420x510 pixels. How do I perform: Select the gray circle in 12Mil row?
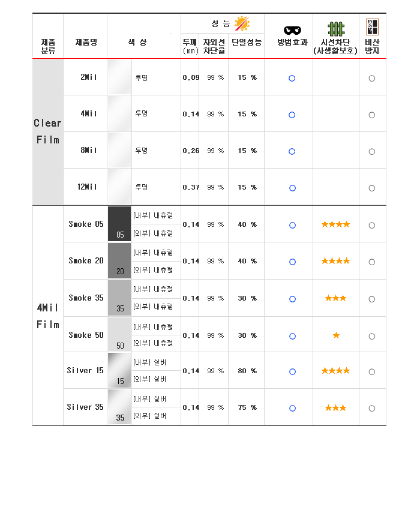pos(372,188)
